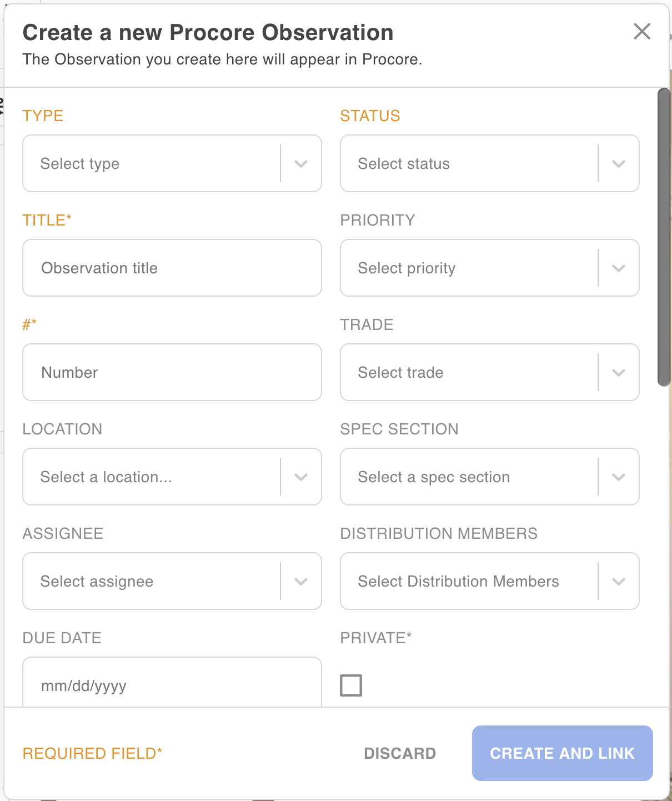Click the Observation title input field
The height and width of the screenshot is (801, 672).
tap(156, 268)
